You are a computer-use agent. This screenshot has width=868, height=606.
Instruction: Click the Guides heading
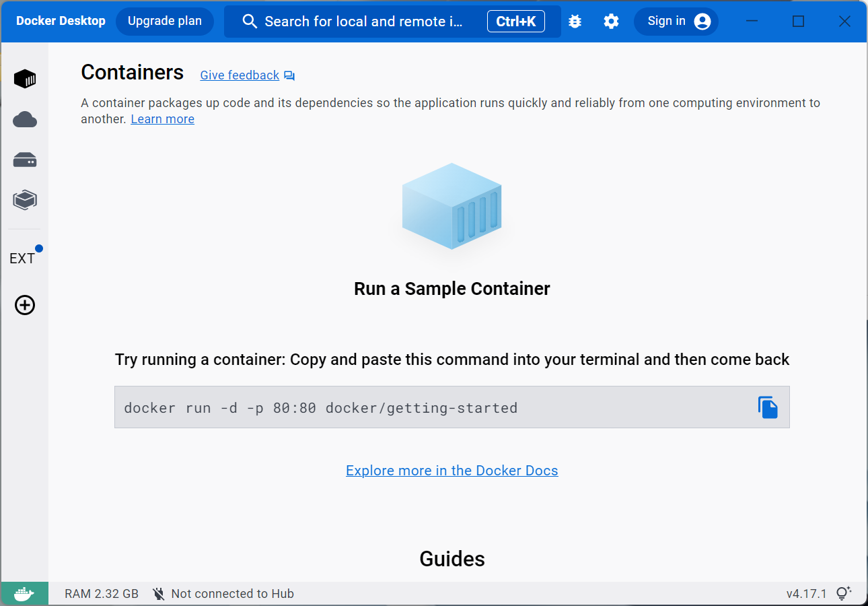coord(452,559)
